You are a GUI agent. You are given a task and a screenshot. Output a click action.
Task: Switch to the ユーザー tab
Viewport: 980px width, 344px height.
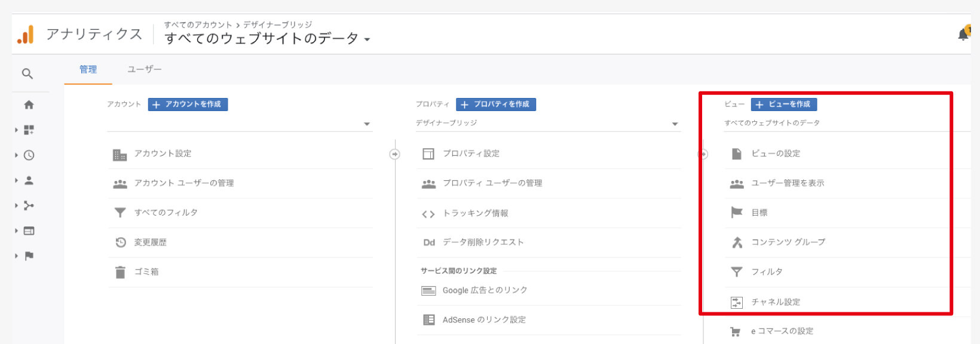[x=144, y=69]
